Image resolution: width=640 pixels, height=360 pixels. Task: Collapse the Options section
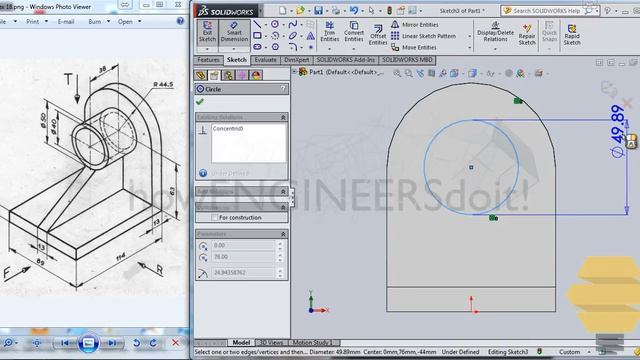(283, 207)
